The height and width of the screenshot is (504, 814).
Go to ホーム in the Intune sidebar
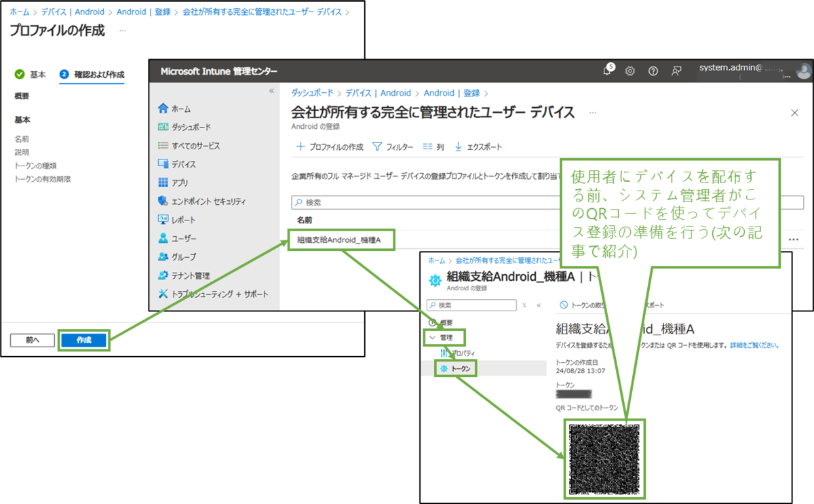(174, 109)
